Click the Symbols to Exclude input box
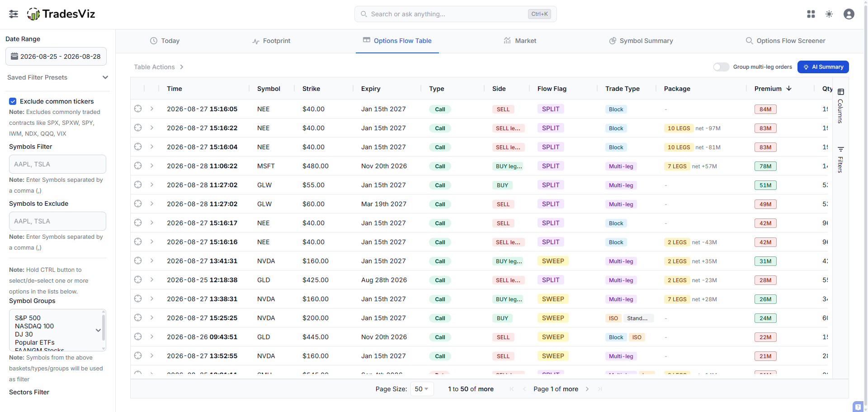The width and height of the screenshot is (868, 412). (x=57, y=221)
